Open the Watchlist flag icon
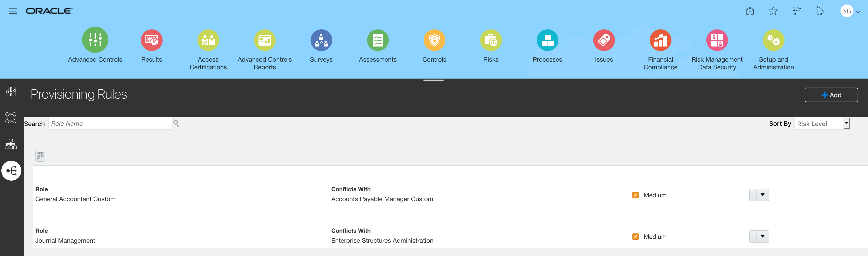868x256 pixels. point(797,11)
